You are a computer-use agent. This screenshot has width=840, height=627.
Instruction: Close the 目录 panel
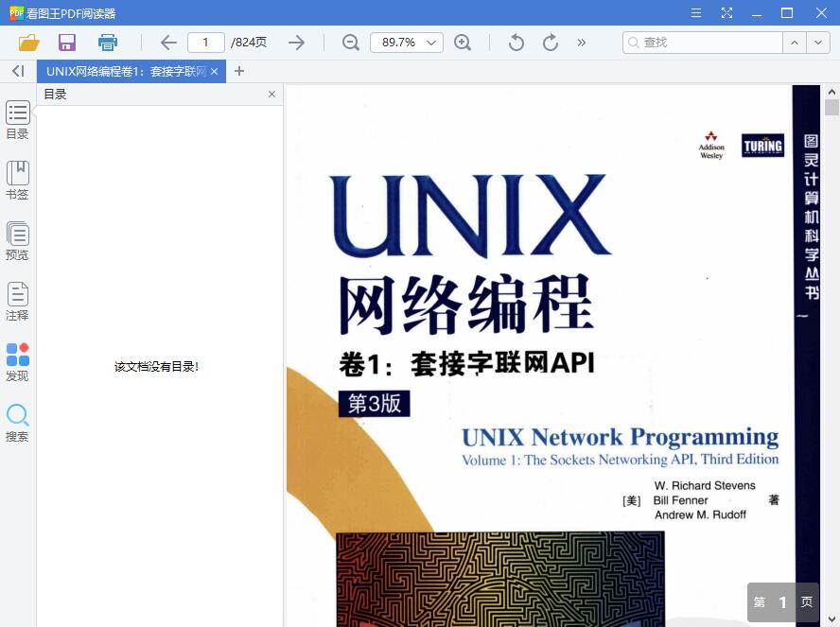tap(271, 95)
